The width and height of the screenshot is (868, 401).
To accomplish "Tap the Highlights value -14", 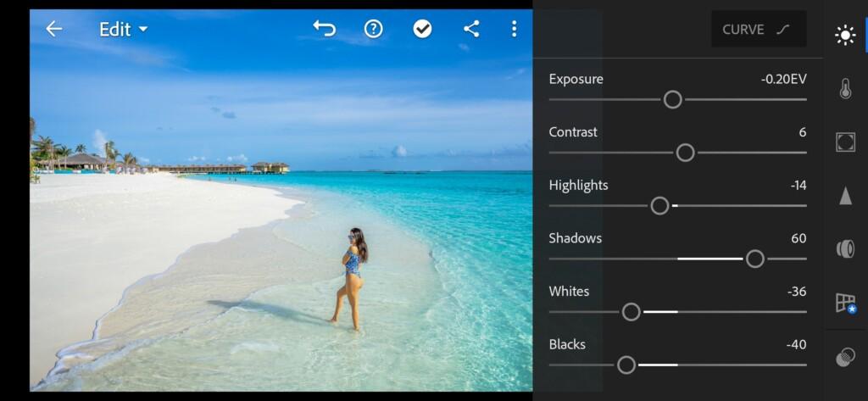I will click(798, 186).
